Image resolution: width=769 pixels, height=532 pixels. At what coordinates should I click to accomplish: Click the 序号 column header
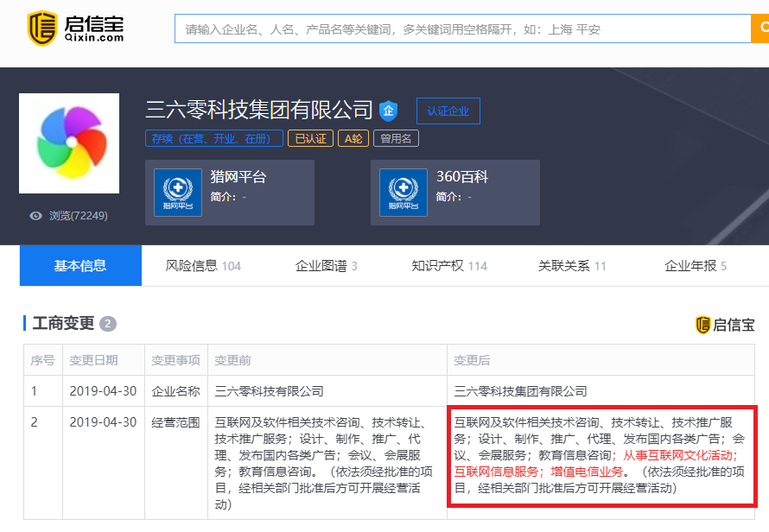coord(42,360)
